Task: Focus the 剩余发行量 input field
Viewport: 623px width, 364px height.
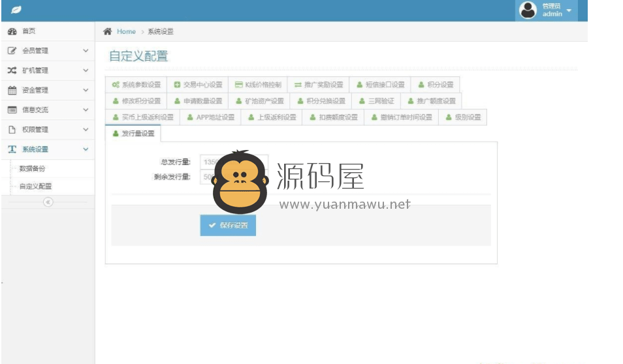Action: pos(234,177)
